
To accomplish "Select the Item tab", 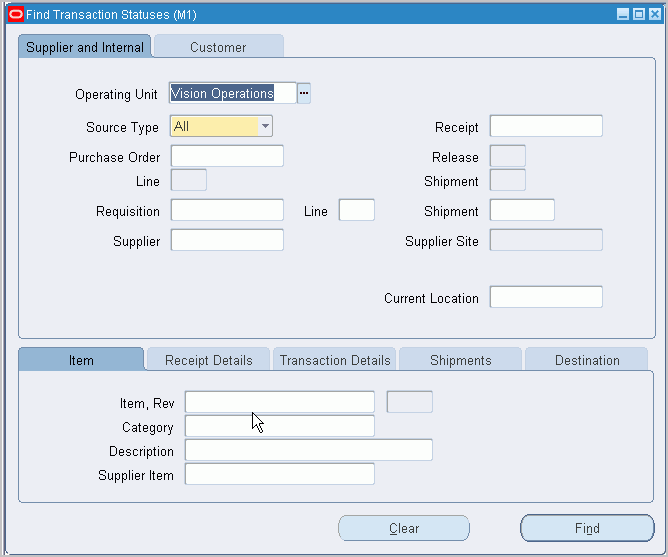I will point(81,360).
